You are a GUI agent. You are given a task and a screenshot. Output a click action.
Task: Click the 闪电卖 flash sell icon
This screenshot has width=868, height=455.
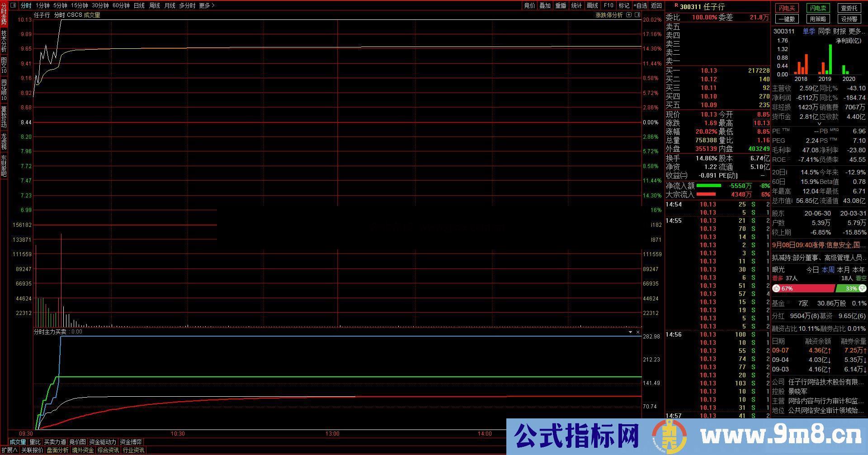click(x=818, y=8)
